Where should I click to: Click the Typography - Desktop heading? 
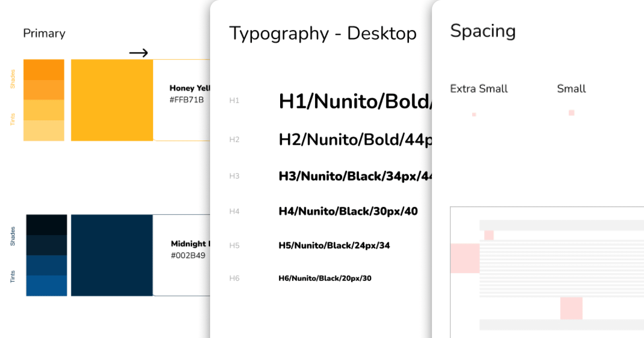323,34
